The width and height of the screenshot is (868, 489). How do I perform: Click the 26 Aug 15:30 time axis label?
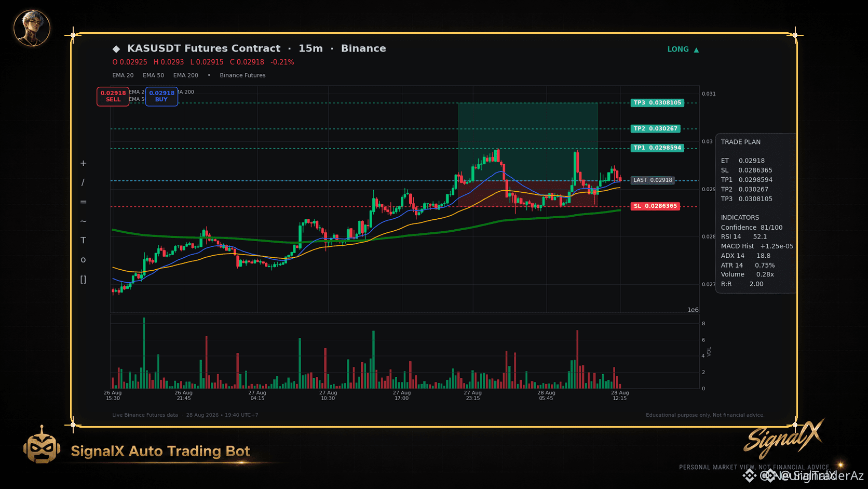[113, 395]
